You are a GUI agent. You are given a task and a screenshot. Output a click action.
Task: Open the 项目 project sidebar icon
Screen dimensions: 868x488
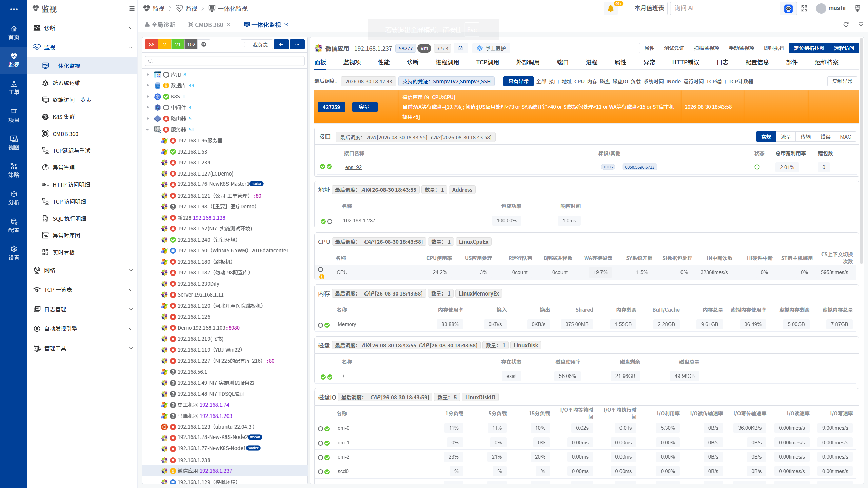click(14, 116)
